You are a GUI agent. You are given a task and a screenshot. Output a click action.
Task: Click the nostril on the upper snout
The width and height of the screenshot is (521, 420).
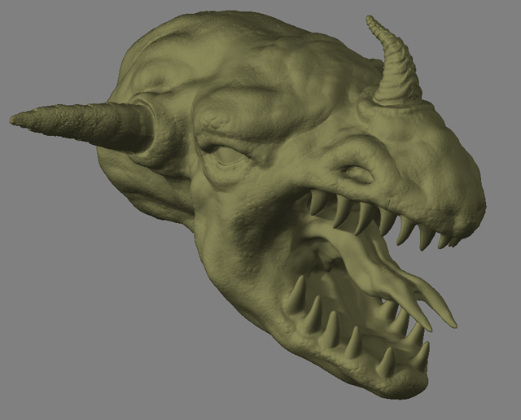tap(358, 174)
